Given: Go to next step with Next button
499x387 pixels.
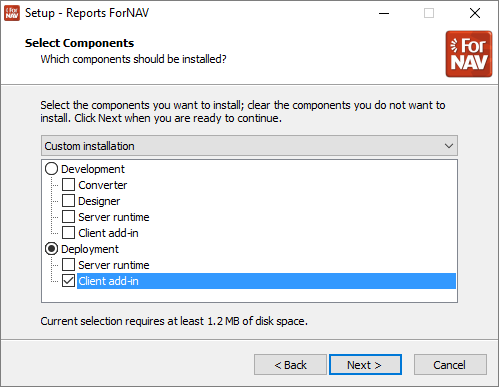Looking at the screenshot, I should (x=365, y=365).
